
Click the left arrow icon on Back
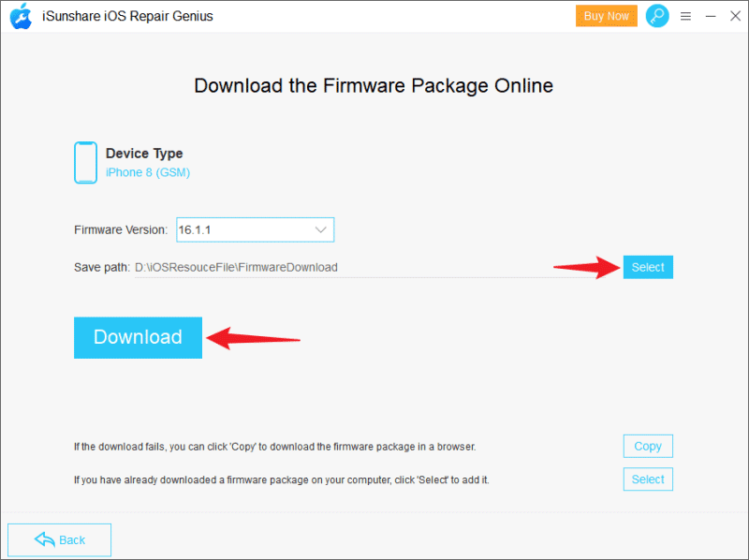coord(44,539)
